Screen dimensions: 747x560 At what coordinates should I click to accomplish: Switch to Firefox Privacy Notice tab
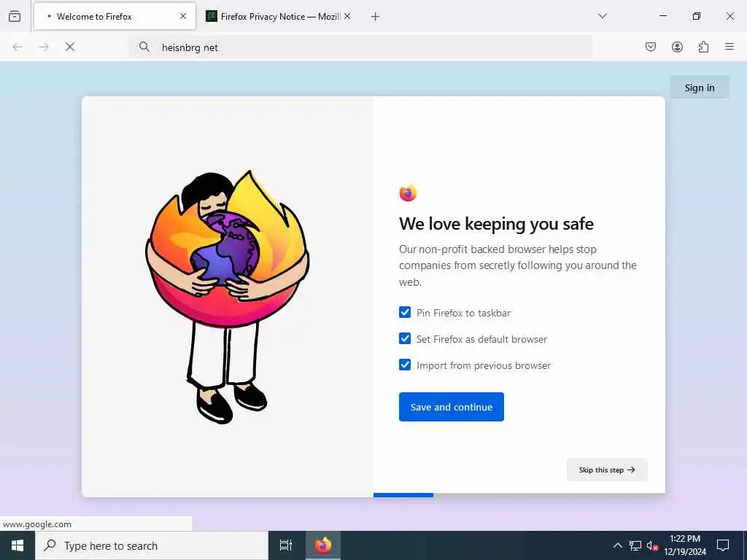[279, 16]
